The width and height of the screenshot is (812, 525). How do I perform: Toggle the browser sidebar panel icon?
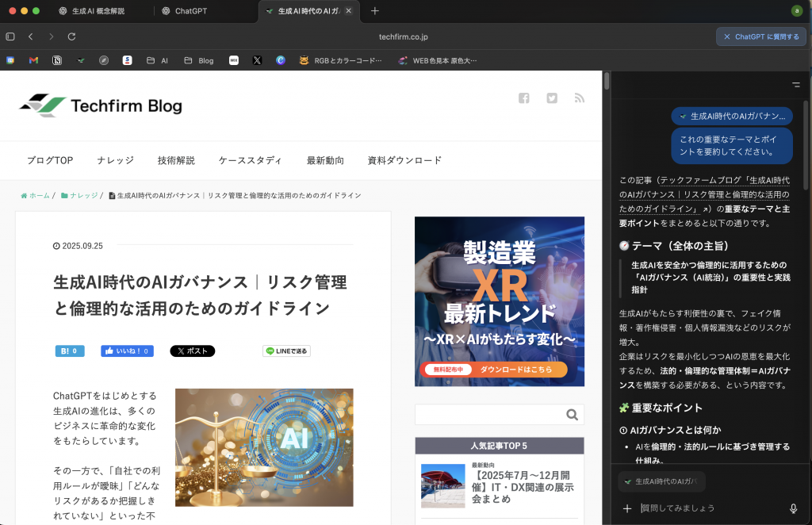pyautogui.click(x=10, y=36)
